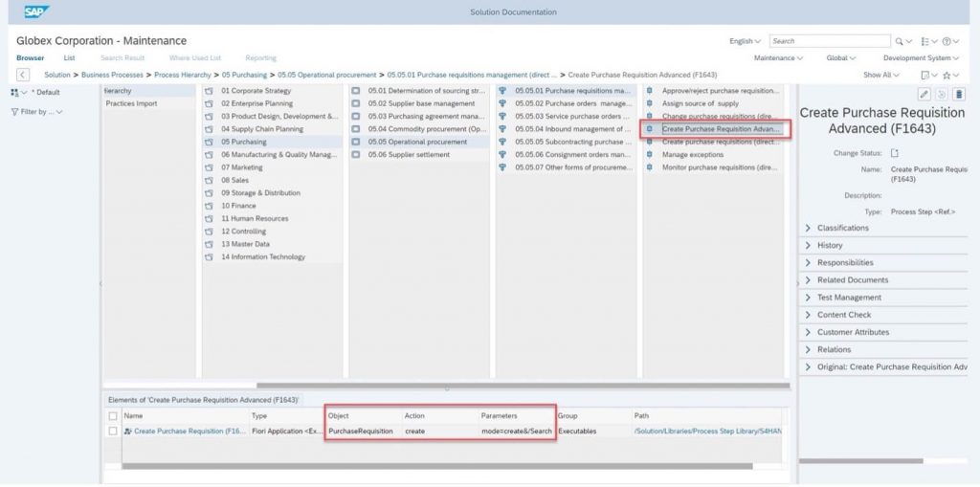Image resolution: width=980 pixels, height=487 pixels.
Task: Click Business Processes breadcrumb link
Action: [x=113, y=75]
